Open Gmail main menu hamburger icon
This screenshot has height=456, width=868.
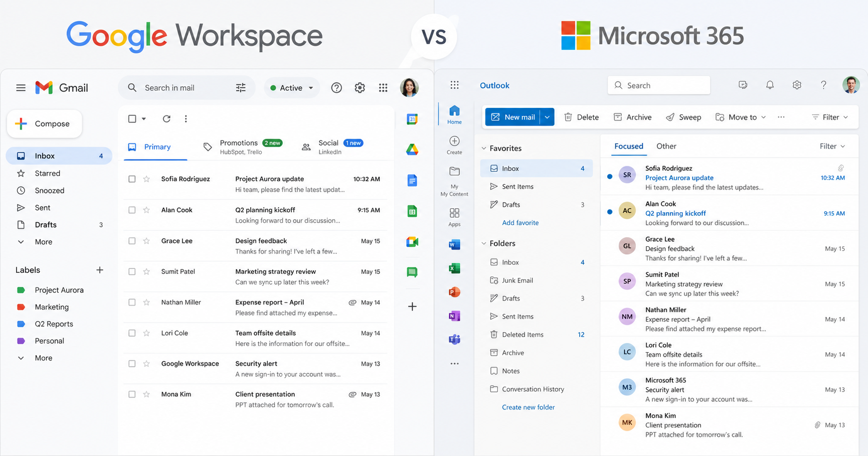coord(21,88)
